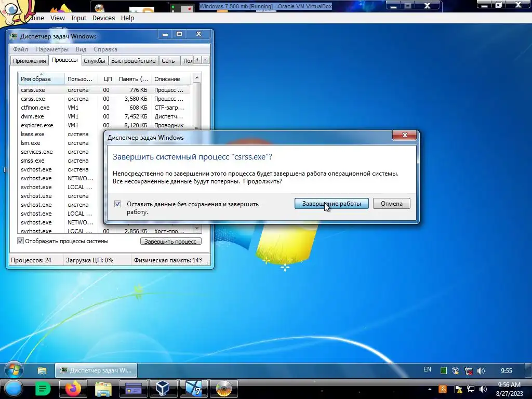Switch to the 'Службы' tab

(x=95, y=61)
